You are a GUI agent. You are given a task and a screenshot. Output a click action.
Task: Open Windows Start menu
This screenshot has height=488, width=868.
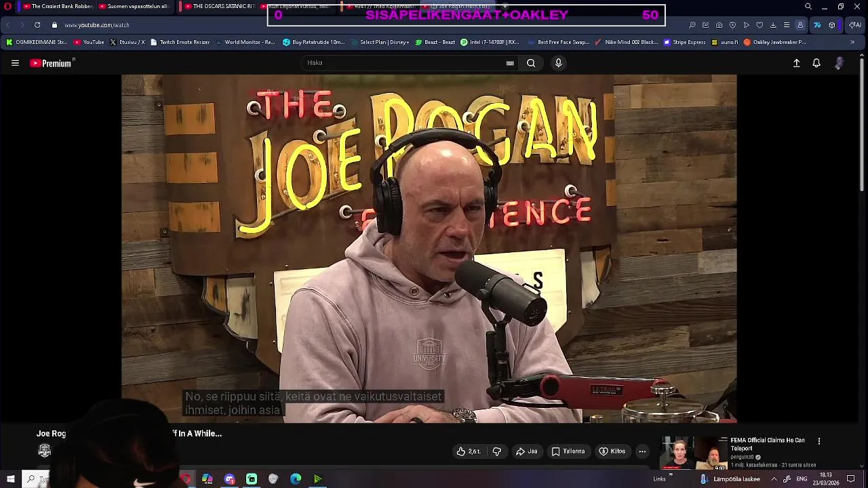tap(10, 479)
